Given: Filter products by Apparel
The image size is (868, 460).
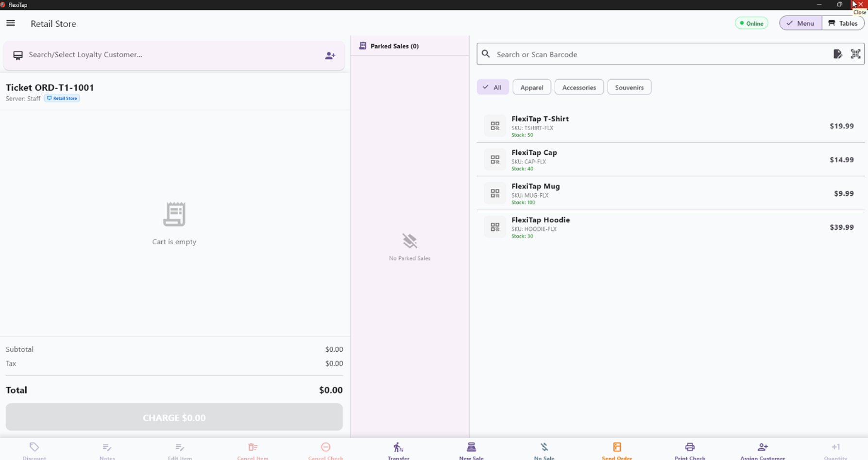Looking at the screenshot, I should point(531,87).
